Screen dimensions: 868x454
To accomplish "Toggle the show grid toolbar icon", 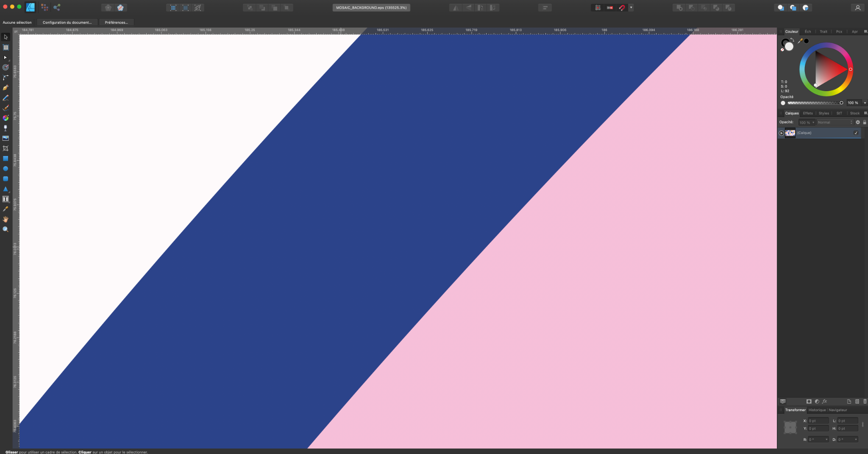I will [x=598, y=8].
